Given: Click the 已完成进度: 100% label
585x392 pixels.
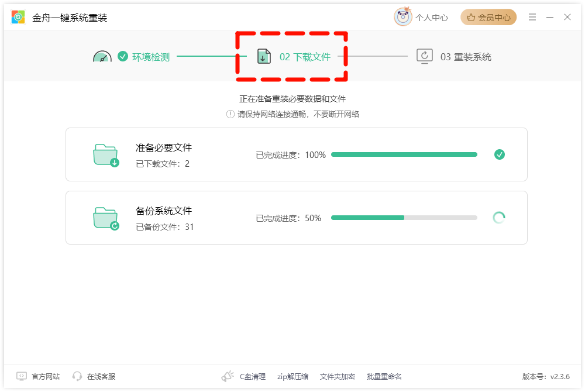Looking at the screenshot, I should coord(291,155).
